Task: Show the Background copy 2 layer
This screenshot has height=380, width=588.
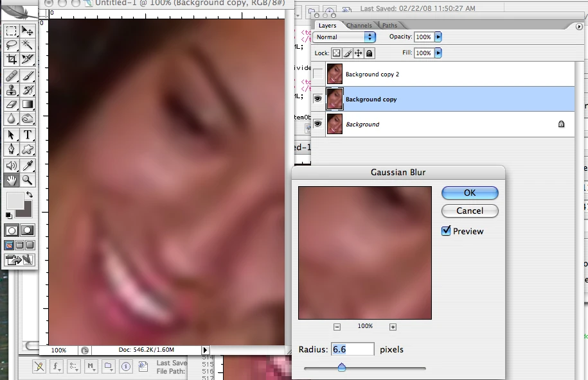Action: 318,74
